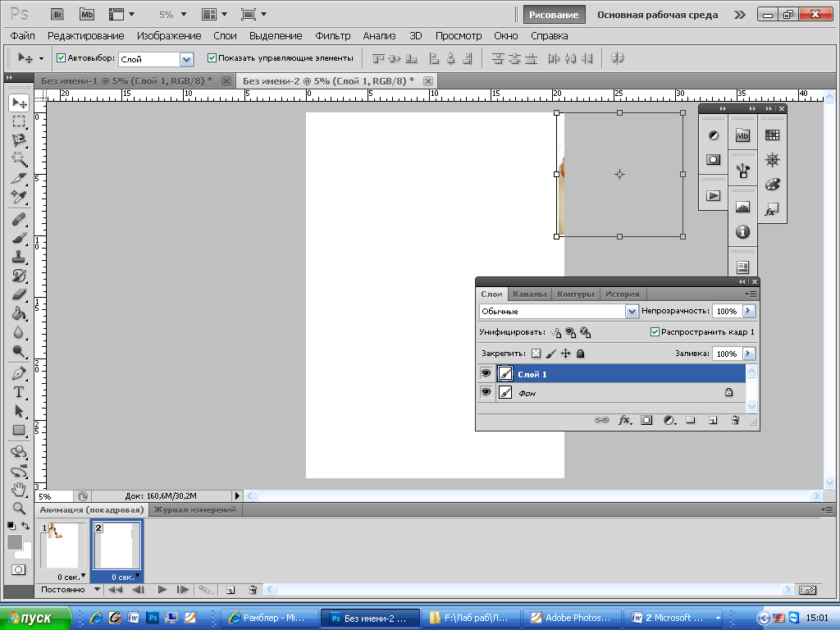Open the Windows пуск start button

[x=36, y=618]
